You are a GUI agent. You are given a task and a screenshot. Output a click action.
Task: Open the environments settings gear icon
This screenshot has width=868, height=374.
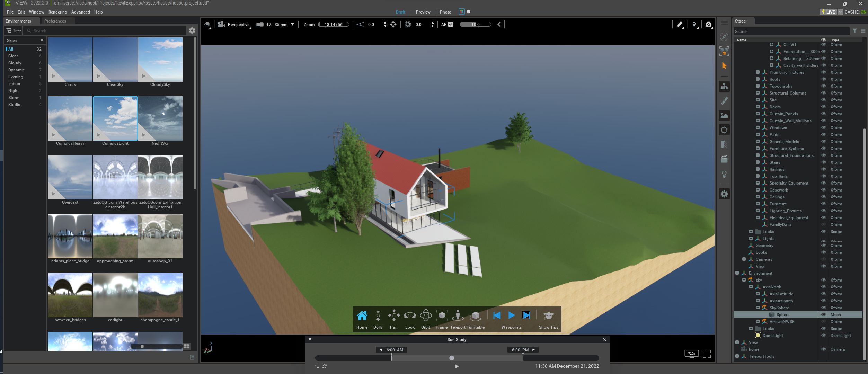(192, 31)
